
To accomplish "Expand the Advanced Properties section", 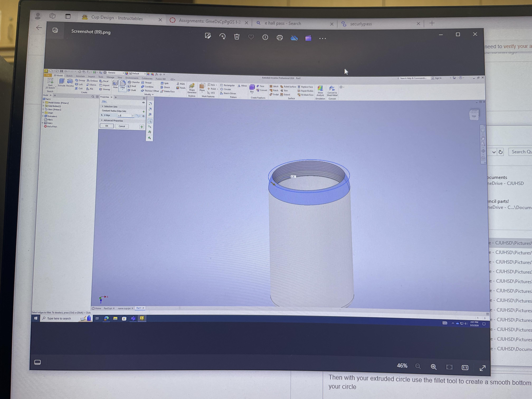I will click(x=102, y=120).
